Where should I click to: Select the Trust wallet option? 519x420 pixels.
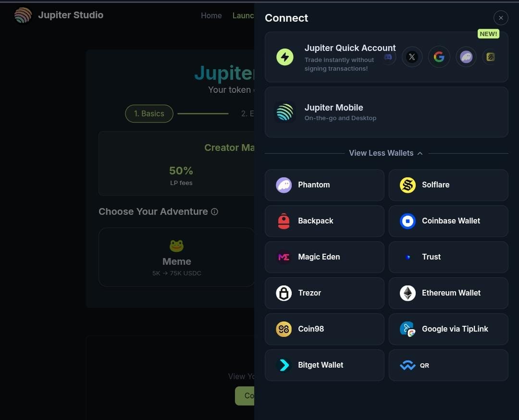click(448, 257)
